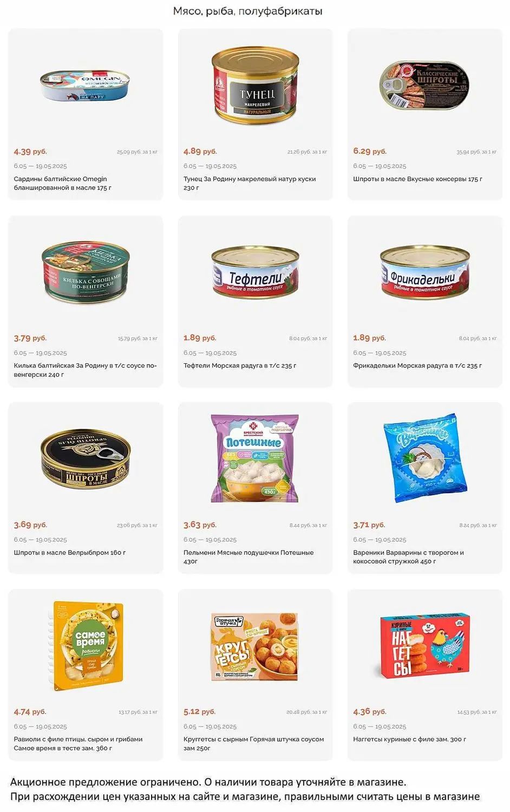Click the 5.12 руб. Круггетсы price

[x=199, y=712]
